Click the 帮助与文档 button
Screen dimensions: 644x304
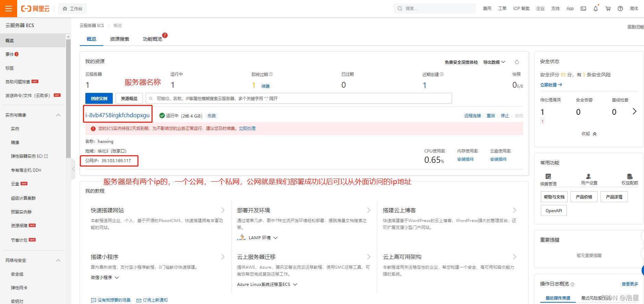[554, 197]
